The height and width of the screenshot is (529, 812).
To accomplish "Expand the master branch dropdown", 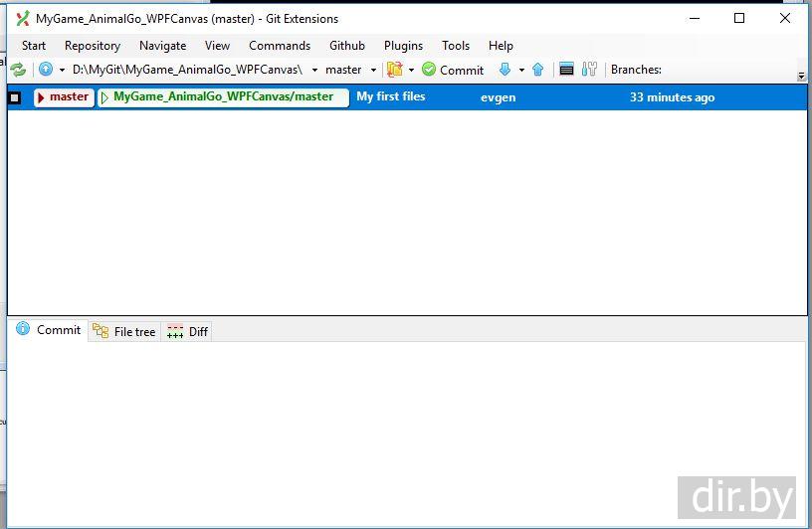I will click(x=373, y=71).
